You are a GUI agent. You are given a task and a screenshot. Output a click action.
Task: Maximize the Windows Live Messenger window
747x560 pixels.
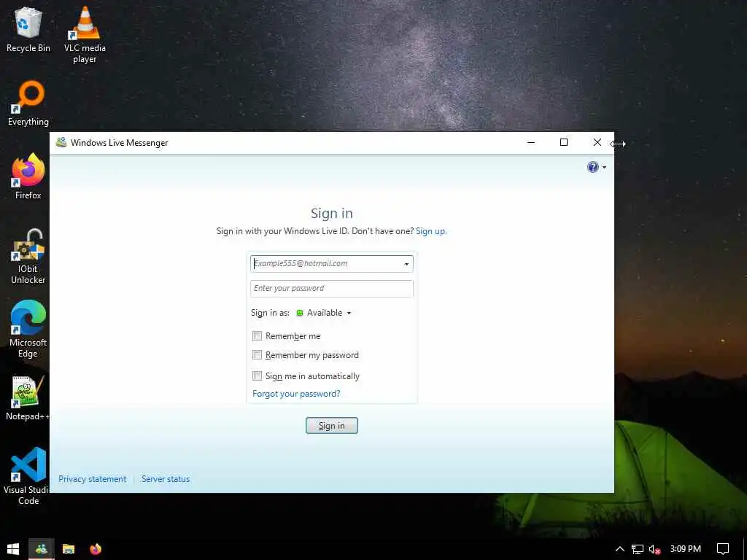coord(564,142)
